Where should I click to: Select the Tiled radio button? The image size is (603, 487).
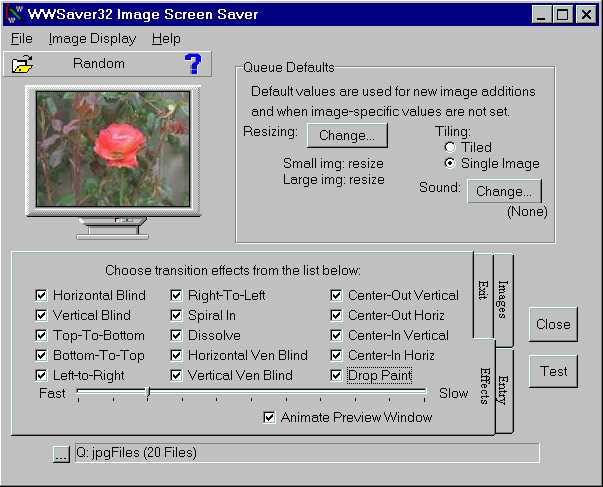(x=450, y=147)
